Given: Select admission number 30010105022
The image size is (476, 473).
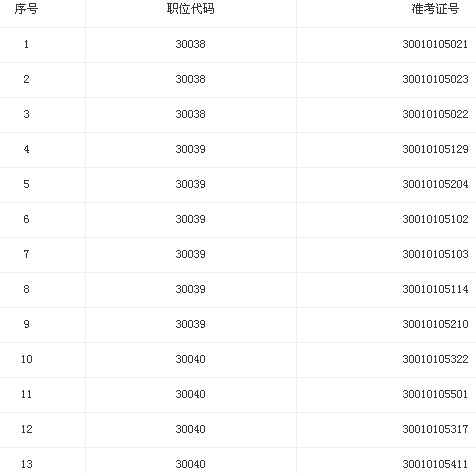Looking at the screenshot, I should 435,114.
